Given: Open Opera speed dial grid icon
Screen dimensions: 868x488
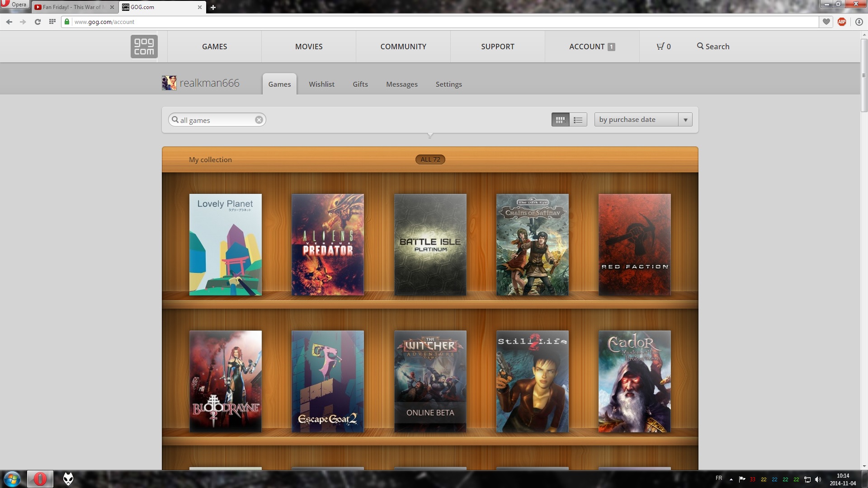Looking at the screenshot, I should pyautogui.click(x=52, y=22).
